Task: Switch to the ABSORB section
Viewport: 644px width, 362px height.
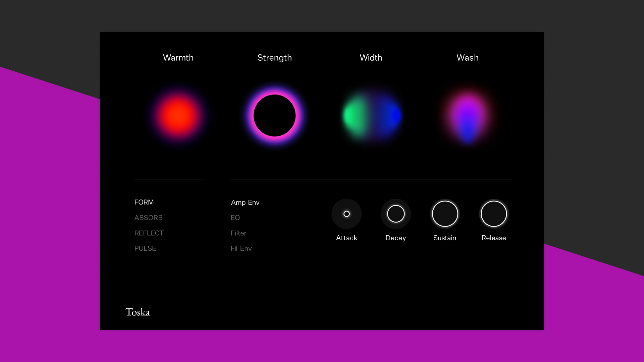Action: [x=148, y=218]
